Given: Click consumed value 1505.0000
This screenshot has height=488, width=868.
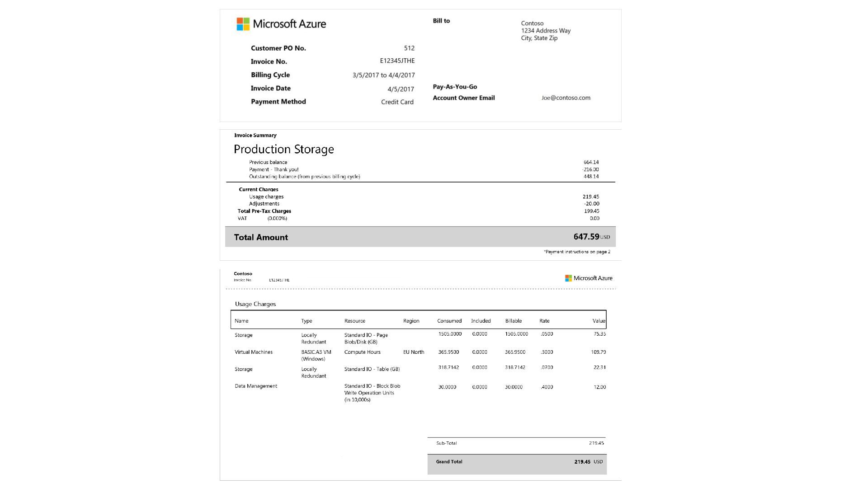Looking at the screenshot, I should click(450, 334).
